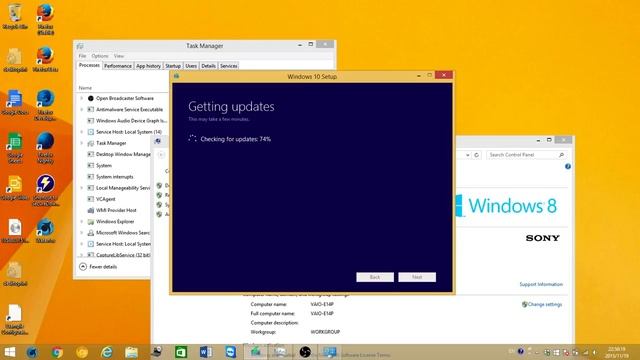Expand the Windows Explorer process row

[82, 222]
